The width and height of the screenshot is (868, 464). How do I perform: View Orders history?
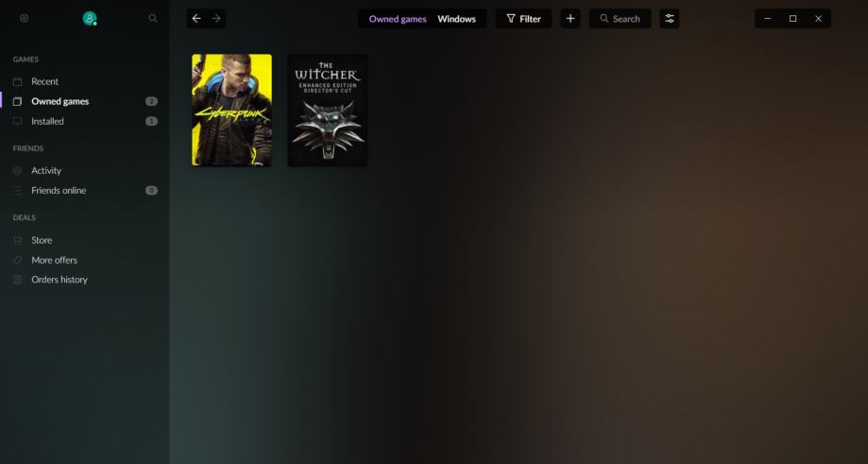point(60,280)
